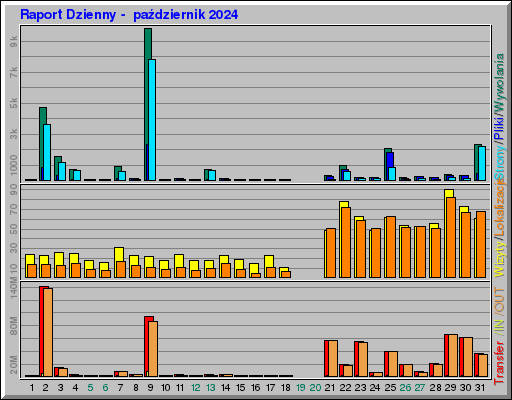Click the yellow visits bar for day 7

coord(119,254)
